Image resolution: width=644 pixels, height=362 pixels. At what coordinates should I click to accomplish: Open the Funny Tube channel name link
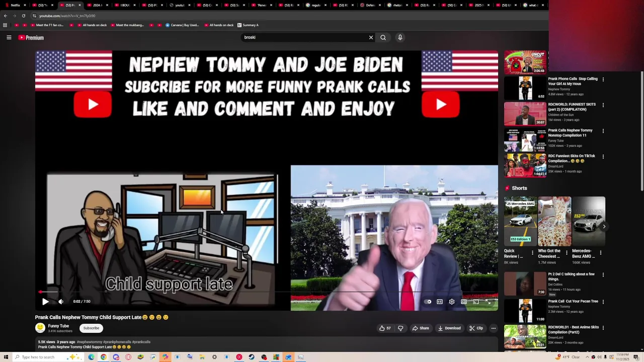point(58,326)
